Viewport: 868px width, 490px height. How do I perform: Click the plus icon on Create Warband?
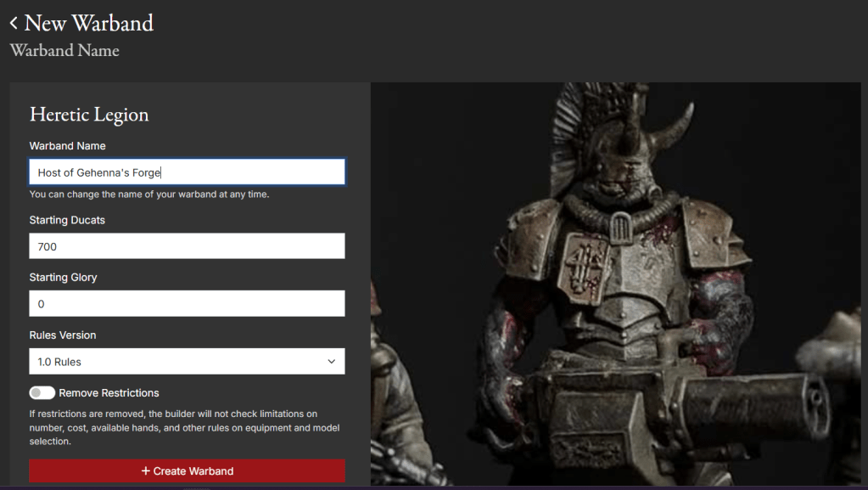[146, 471]
